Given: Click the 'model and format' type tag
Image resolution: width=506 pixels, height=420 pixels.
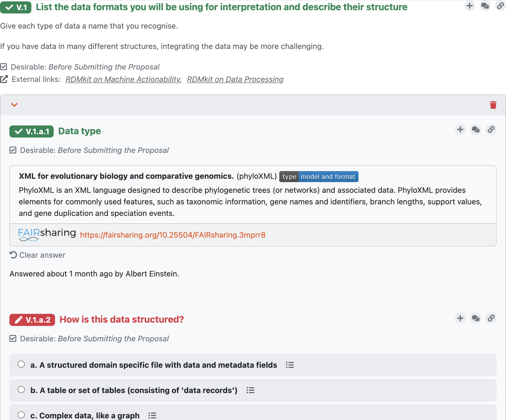Looking at the screenshot, I should pos(328,177).
